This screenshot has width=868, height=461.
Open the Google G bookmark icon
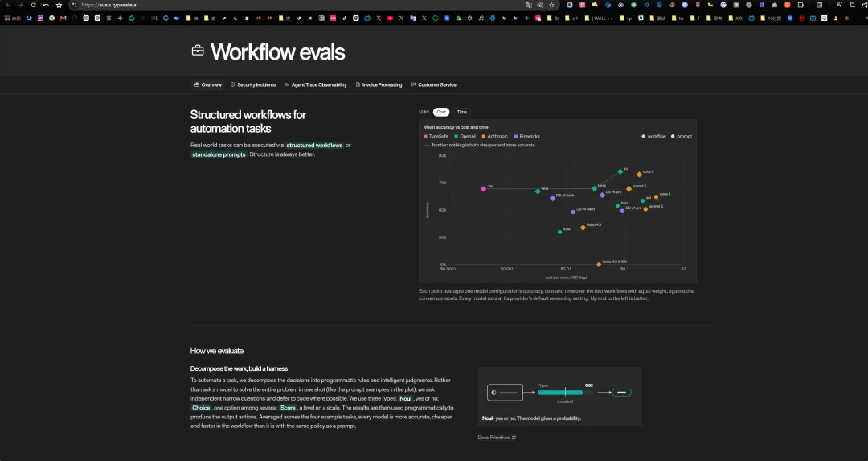tap(166, 19)
